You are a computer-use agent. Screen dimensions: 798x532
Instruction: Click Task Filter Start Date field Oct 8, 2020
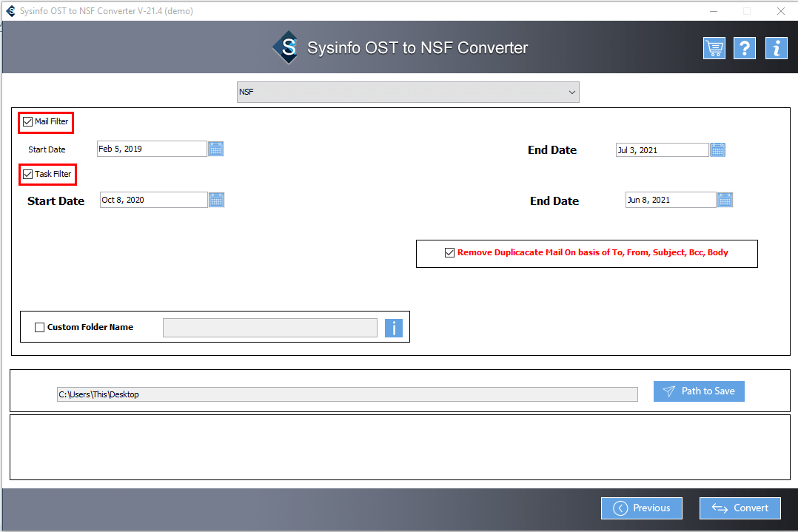[x=154, y=200]
